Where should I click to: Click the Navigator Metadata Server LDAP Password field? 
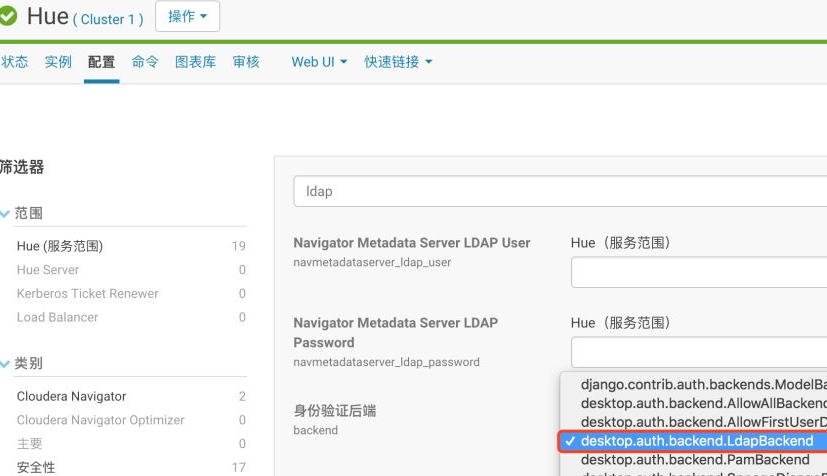click(x=699, y=352)
